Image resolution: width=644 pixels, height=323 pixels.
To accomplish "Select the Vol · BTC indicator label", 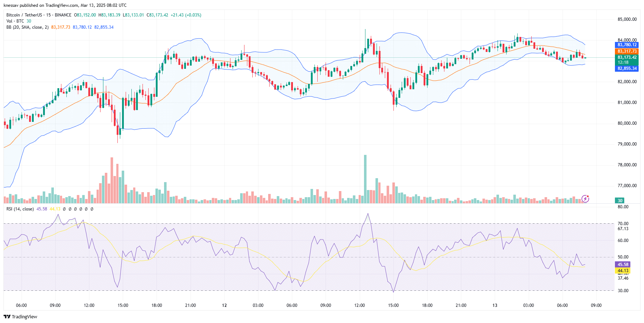I will pos(15,21).
